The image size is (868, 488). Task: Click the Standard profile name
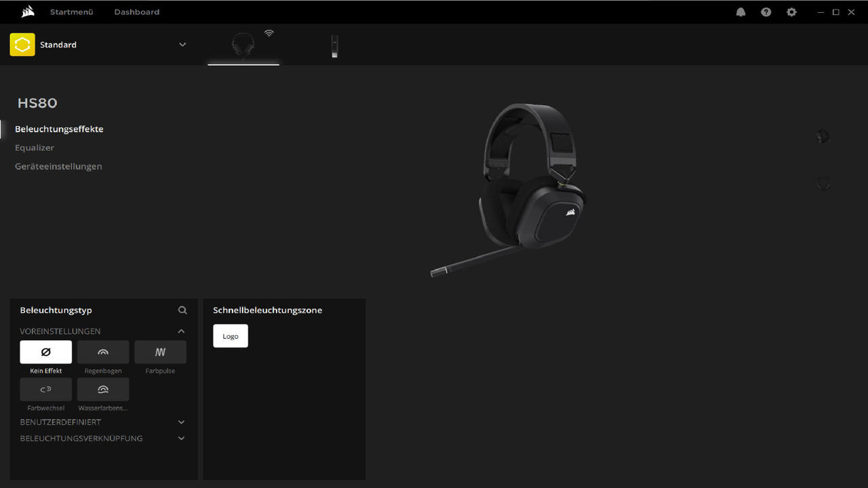[58, 45]
